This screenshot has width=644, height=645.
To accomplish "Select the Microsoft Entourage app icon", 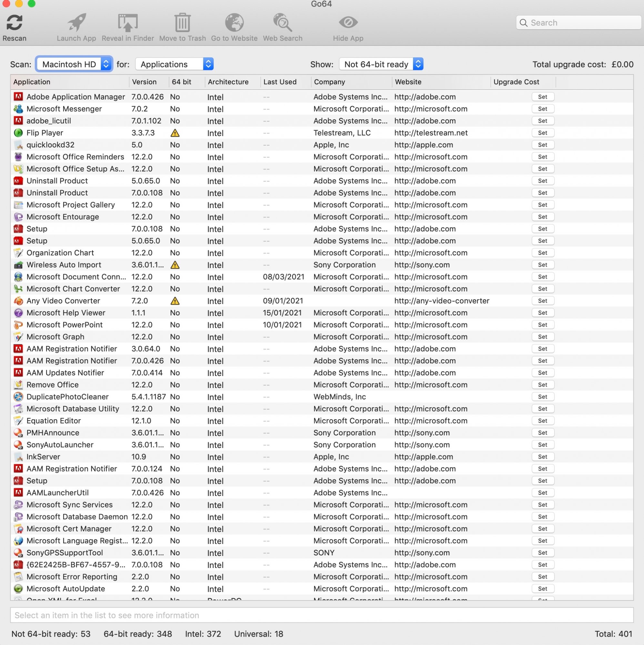I will 18,217.
